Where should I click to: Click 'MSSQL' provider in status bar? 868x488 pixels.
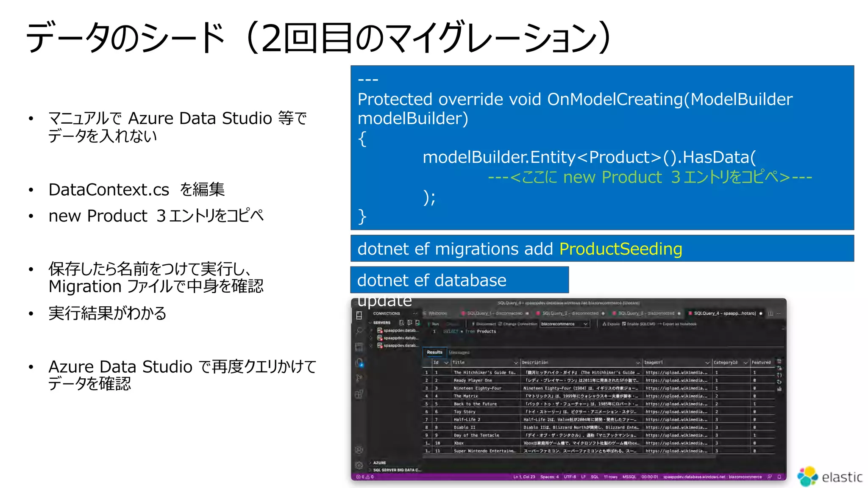pyautogui.click(x=629, y=477)
